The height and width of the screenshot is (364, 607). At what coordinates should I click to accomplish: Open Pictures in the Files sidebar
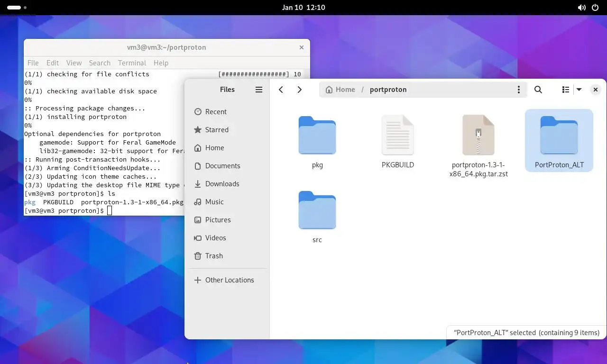coord(228,220)
